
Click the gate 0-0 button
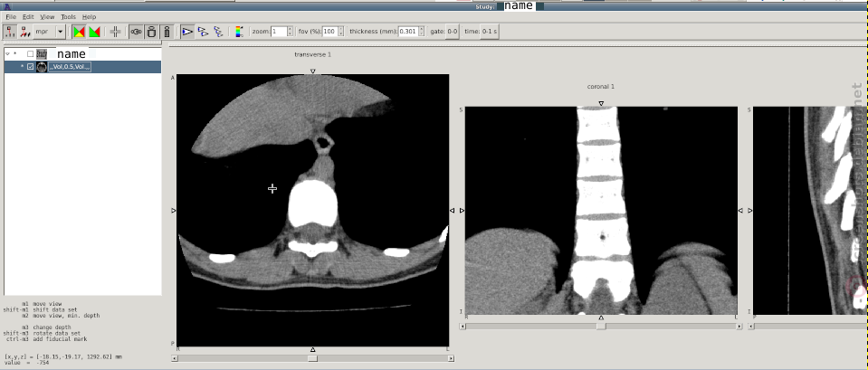453,32
